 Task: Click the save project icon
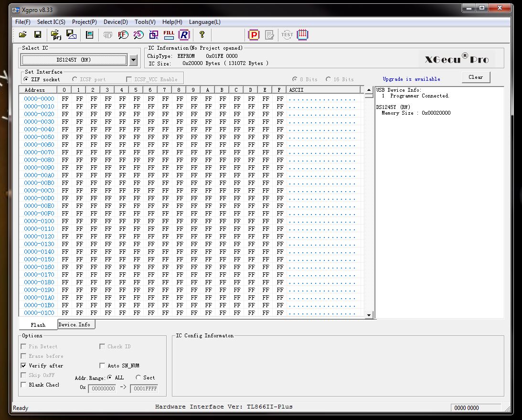(x=71, y=34)
